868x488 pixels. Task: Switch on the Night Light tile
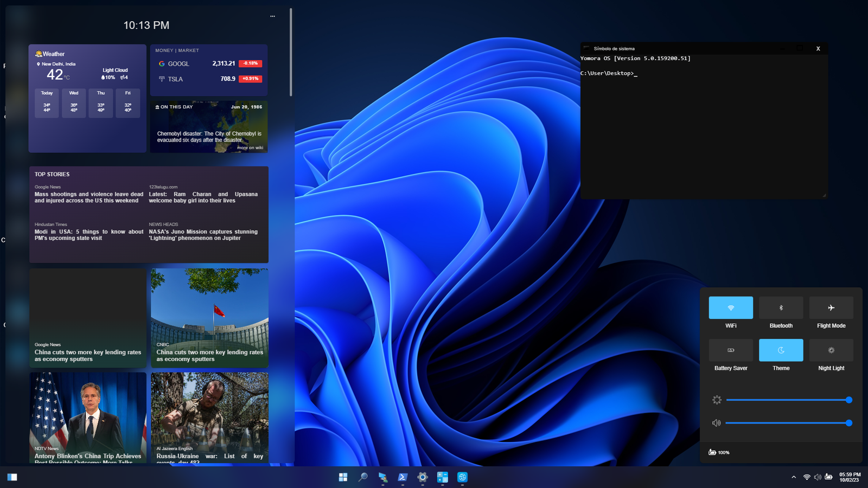[x=831, y=350]
